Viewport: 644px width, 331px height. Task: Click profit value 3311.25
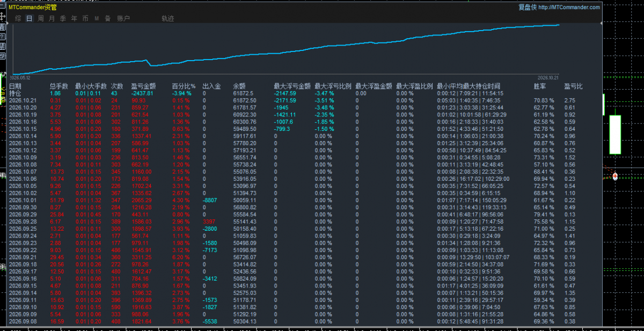coord(142,256)
